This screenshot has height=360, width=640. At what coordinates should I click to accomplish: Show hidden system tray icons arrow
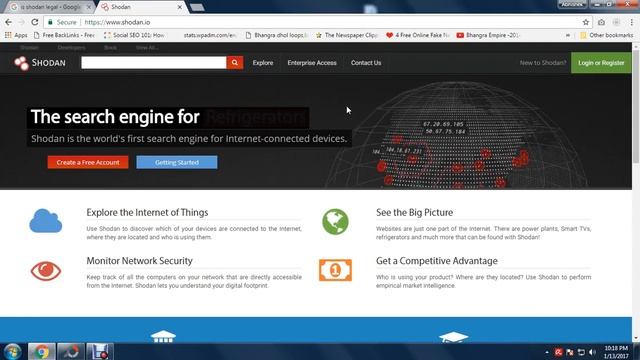click(547, 352)
